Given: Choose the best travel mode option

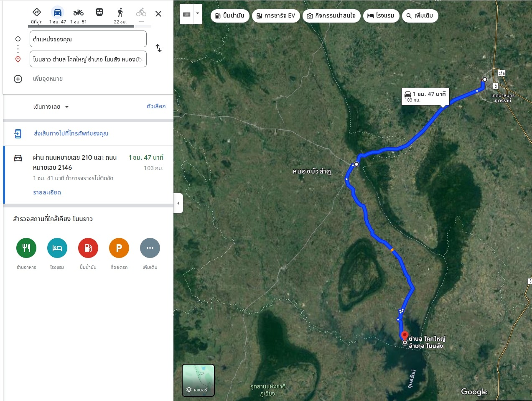Looking at the screenshot, I should coord(37,13).
